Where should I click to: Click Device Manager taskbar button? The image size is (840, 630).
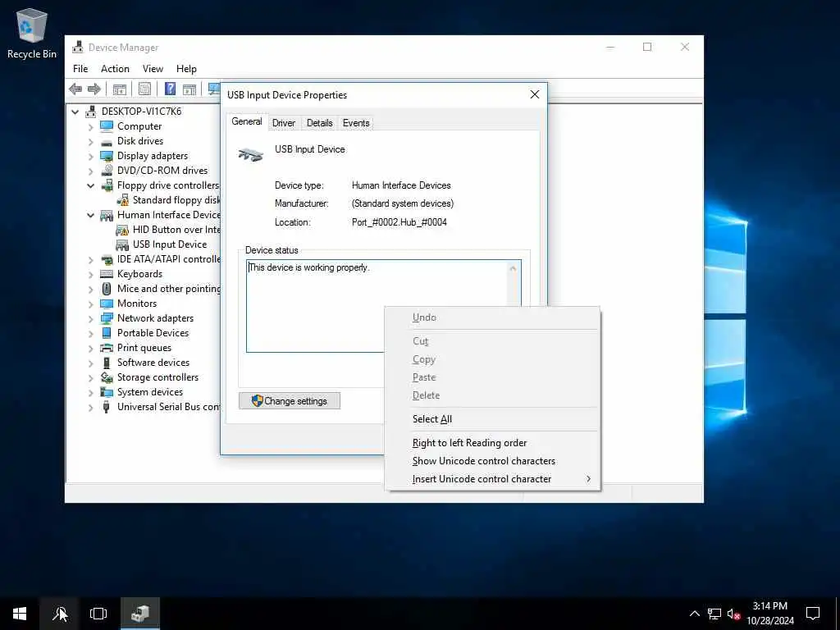click(x=139, y=614)
